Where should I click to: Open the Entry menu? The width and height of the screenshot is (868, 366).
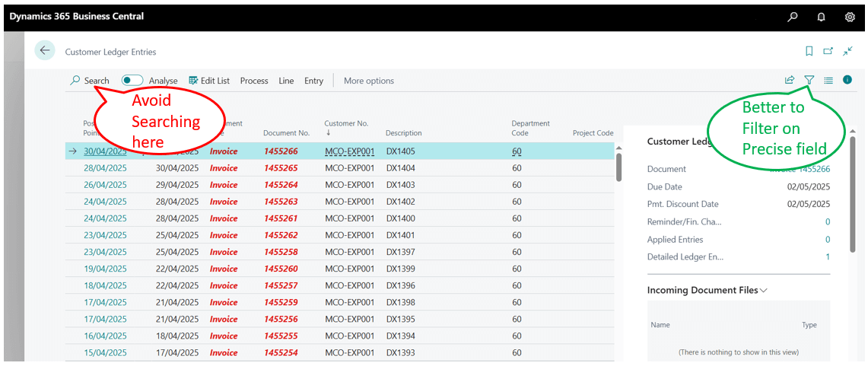coord(314,81)
